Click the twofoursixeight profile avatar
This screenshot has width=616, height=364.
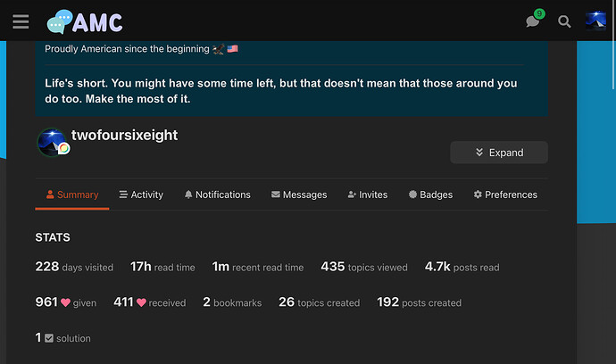(x=52, y=143)
